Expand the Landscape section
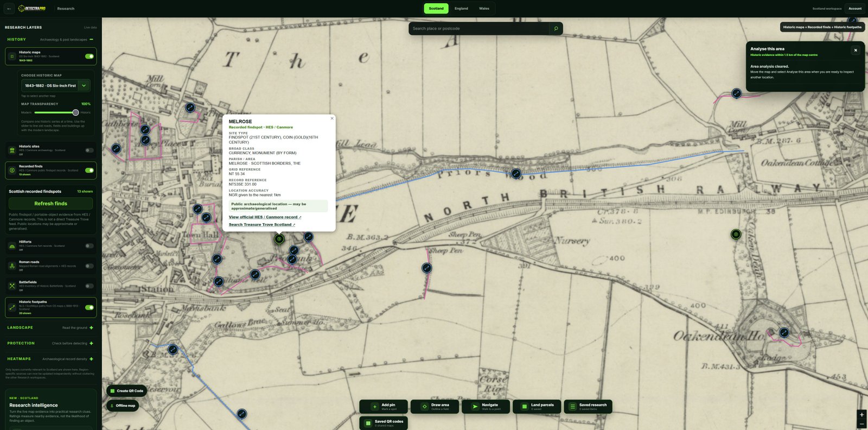 click(91, 328)
